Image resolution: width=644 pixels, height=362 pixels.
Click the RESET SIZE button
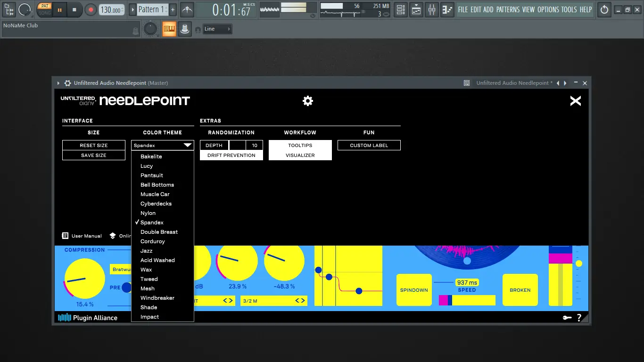93,145
